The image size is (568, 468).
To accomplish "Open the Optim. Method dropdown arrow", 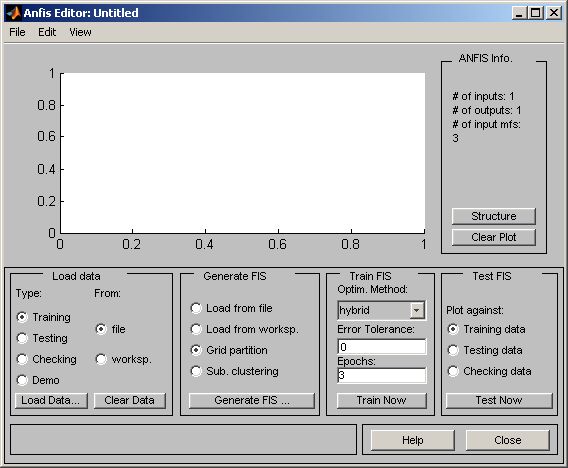I will click(417, 310).
